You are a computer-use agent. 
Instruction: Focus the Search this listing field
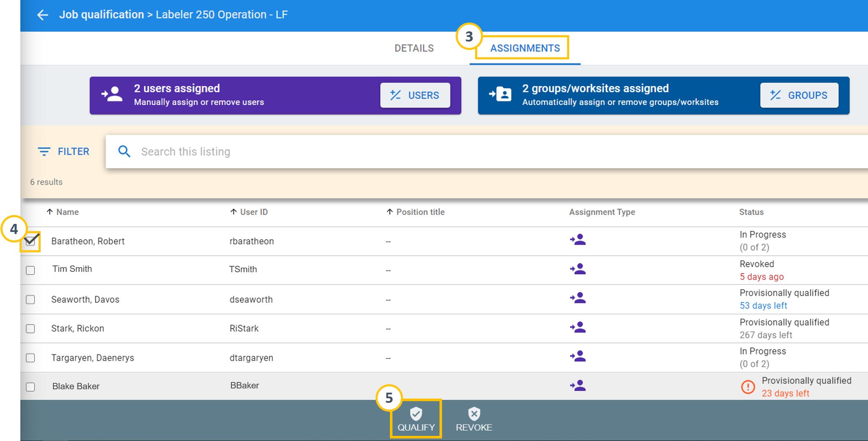(x=466, y=151)
